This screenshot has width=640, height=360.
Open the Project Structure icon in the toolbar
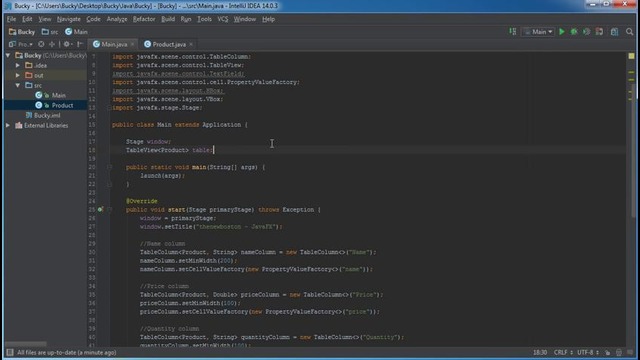coord(614,31)
